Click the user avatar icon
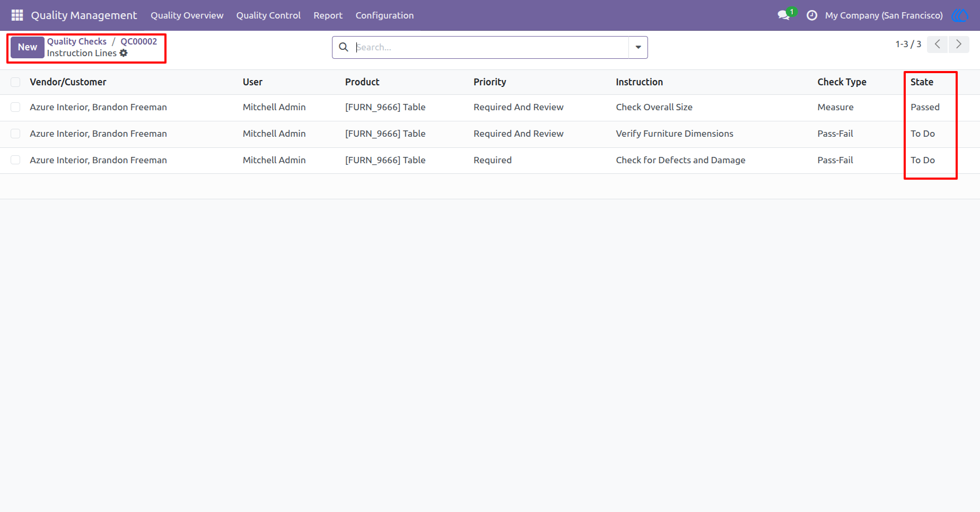980x512 pixels. click(x=960, y=15)
